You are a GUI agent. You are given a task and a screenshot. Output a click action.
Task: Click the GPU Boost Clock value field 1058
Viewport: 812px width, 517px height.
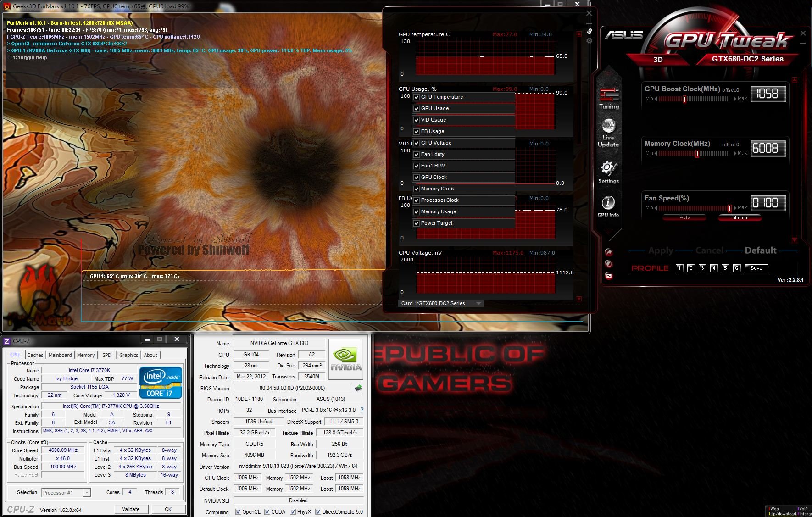tap(768, 94)
